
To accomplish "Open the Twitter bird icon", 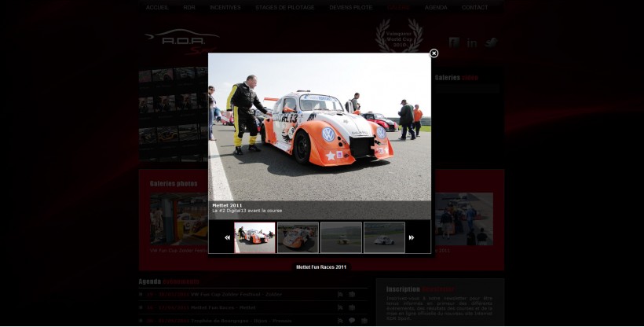I will 491,42.
